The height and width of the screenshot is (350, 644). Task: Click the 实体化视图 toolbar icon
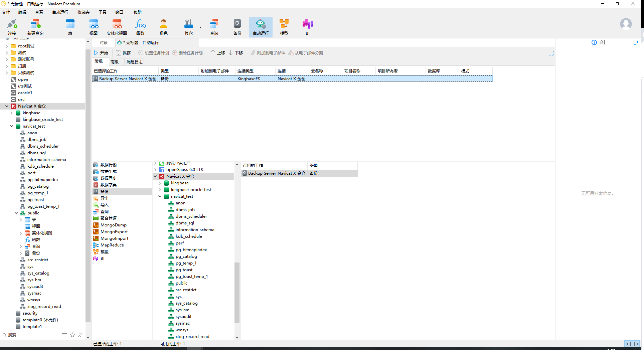coord(117,27)
